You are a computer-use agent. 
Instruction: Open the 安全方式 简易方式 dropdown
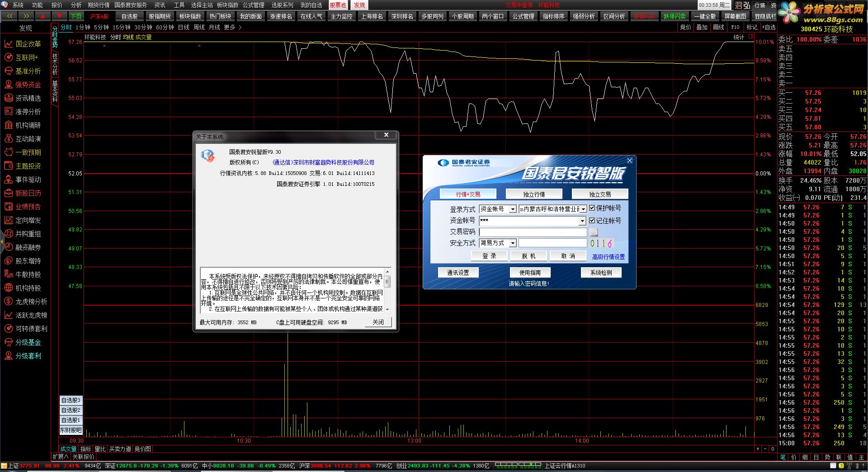coord(513,243)
